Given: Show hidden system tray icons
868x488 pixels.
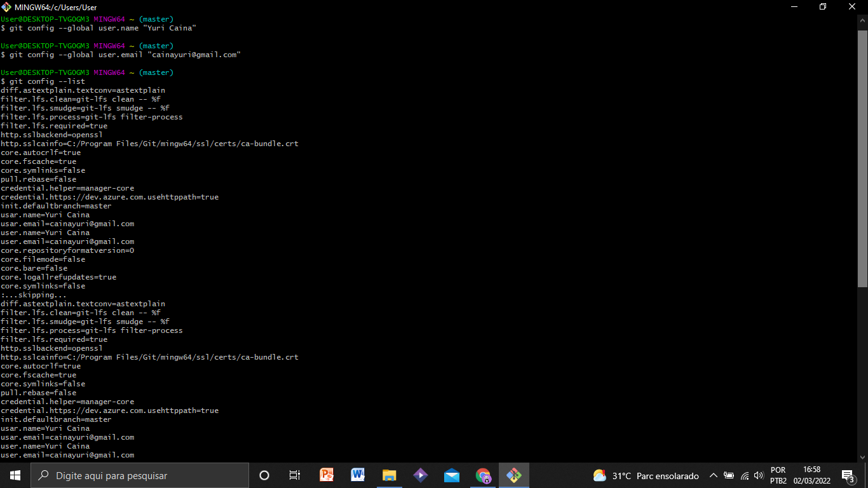Looking at the screenshot, I should [x=713, y=475].
